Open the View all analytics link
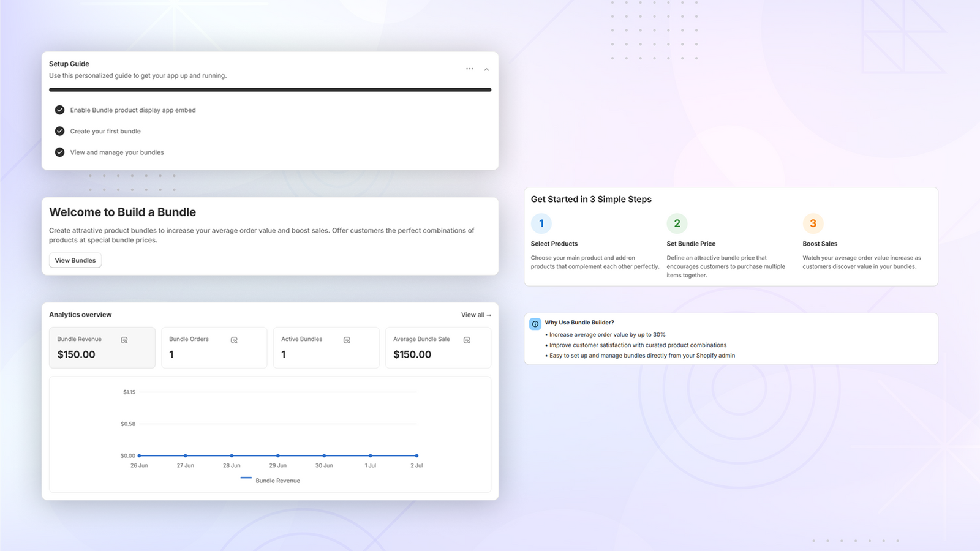This screenshot has width=980, height=551. click(x=476, y=315)
